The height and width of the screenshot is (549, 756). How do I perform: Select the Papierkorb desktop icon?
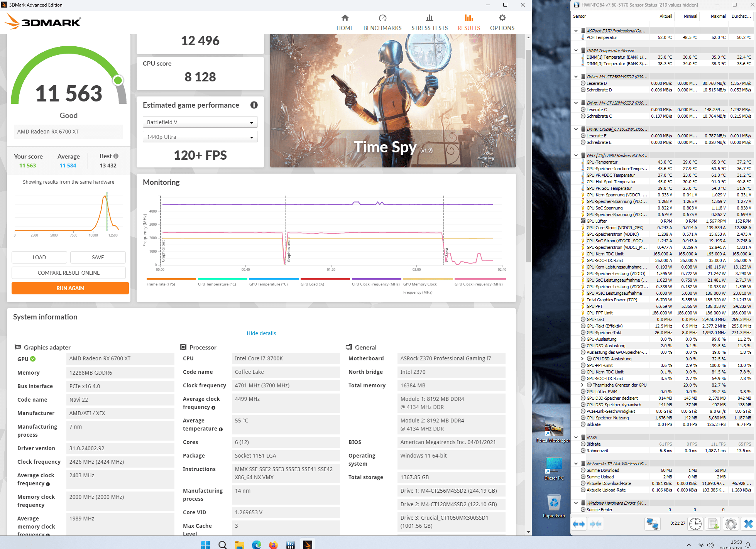[x=554, y=506]
